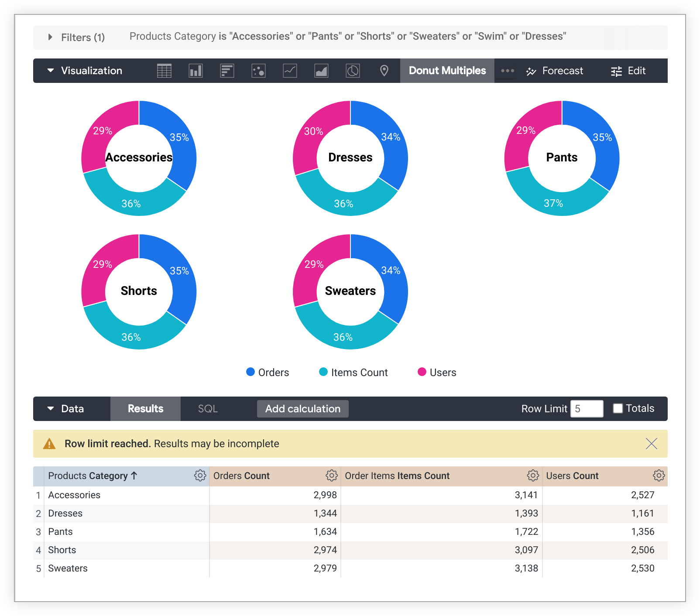Viewport: 700px width, 616px height.
Task: Select the line chart visualization
Action: coord(290,70)
